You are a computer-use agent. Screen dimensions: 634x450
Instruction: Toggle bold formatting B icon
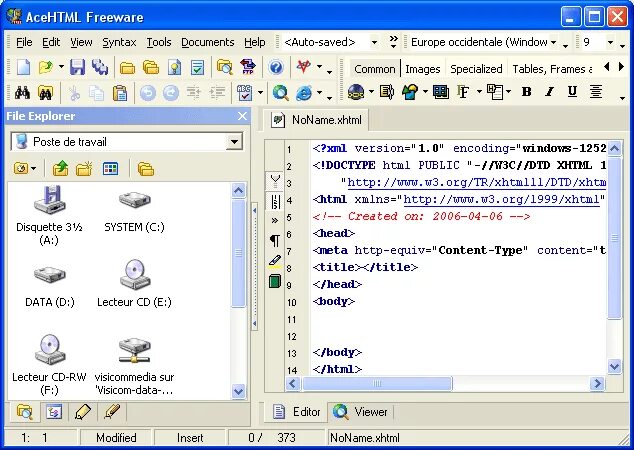point(526,92)
